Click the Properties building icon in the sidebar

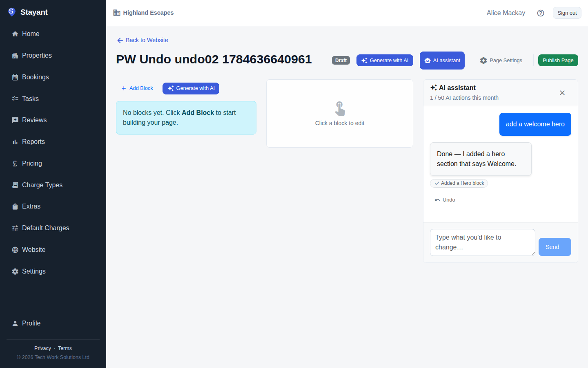coord(15,56)
